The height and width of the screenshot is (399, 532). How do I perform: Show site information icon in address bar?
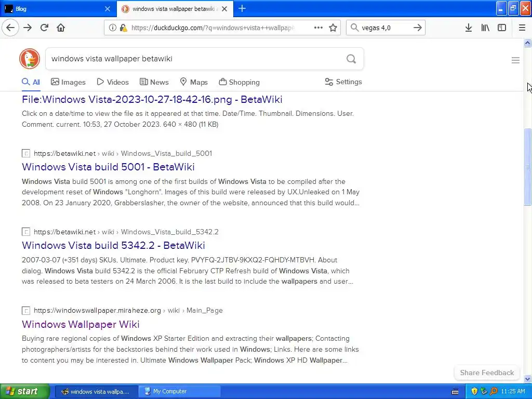(112, 28)
